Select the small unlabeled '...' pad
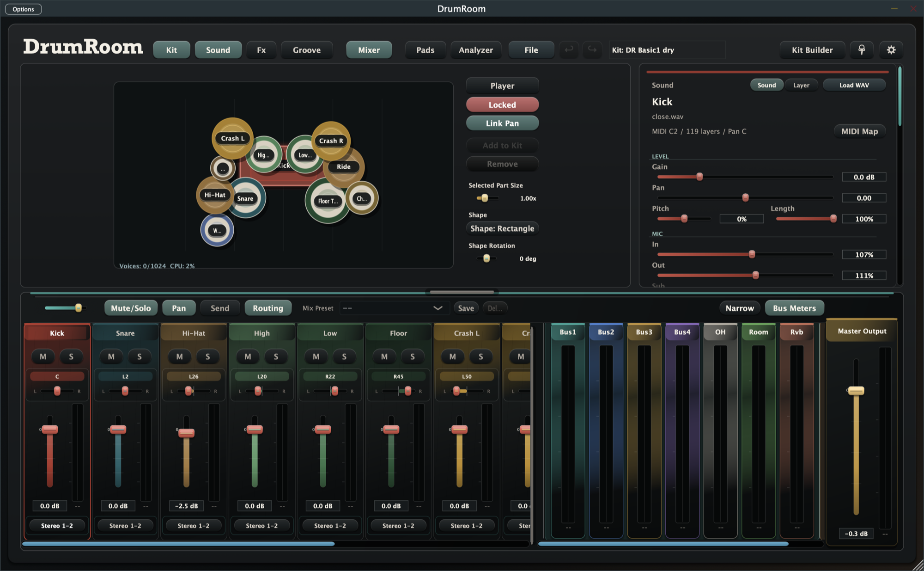Viewport: 924px width, 571px height. [x=223, y=168]
